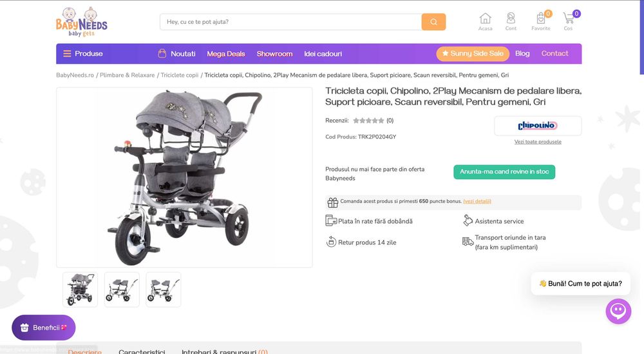Open the purple chat bubble icon
The image size is (644, 354).
(x=618, y=311)
